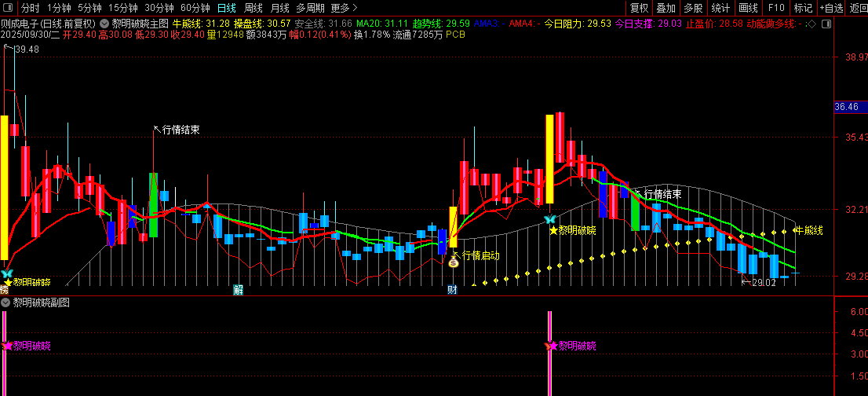Click the date 2025/09/30/二 text

31,35
